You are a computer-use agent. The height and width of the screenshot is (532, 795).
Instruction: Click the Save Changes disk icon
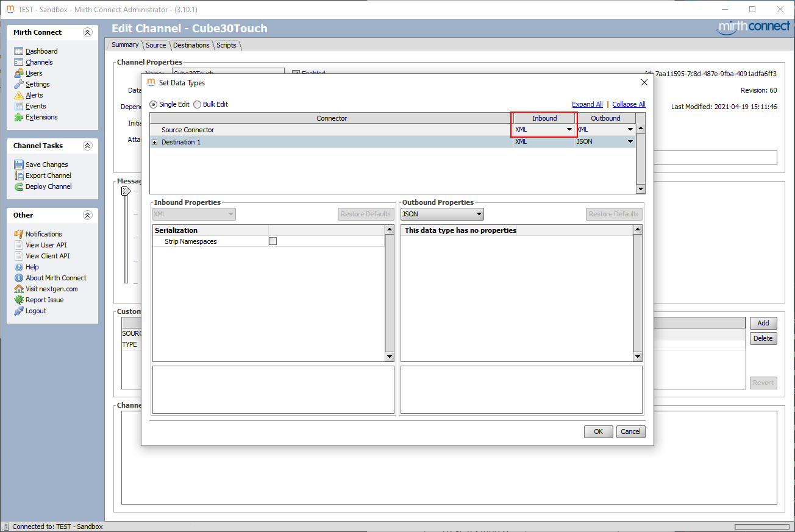19,165
